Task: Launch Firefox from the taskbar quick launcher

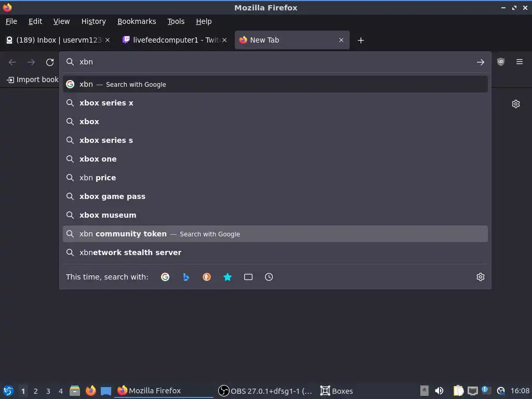Action: click(x=90, y=391)
